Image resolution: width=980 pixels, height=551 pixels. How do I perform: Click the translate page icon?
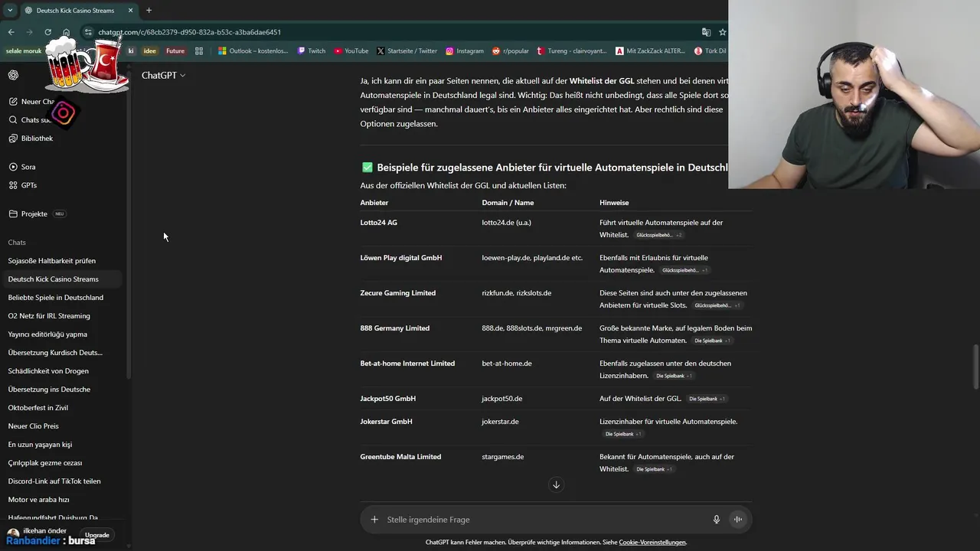click(706, 32)
